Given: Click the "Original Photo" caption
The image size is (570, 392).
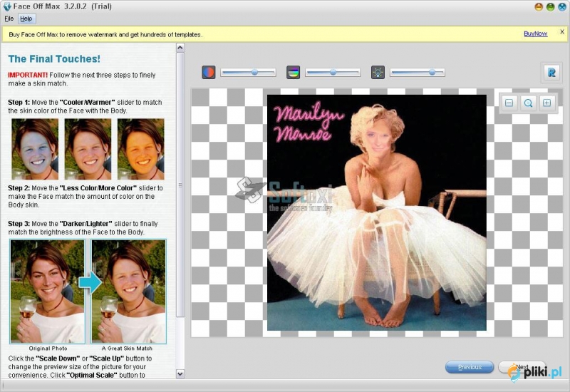Looking at the screenshot, I should click(x=48, y=349).
